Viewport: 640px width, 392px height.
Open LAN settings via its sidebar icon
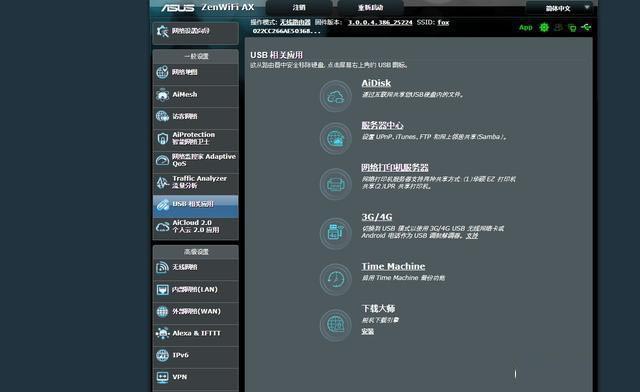pos(162,290)
